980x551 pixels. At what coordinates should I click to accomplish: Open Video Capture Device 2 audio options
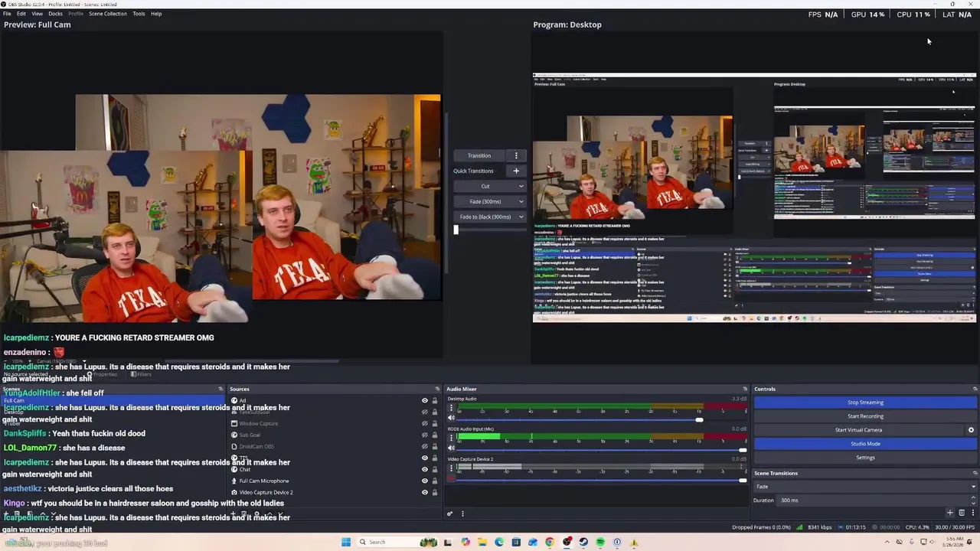[x=451, y=468]
